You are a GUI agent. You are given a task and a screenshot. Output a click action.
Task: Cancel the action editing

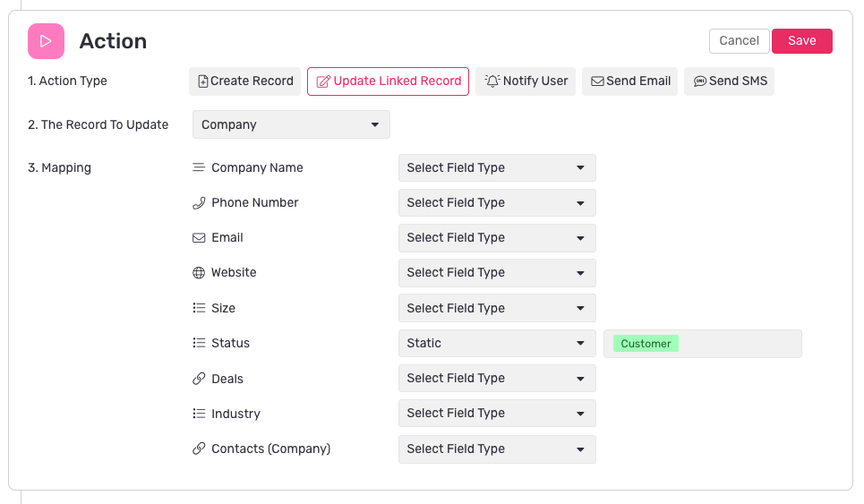pos(739,41)
